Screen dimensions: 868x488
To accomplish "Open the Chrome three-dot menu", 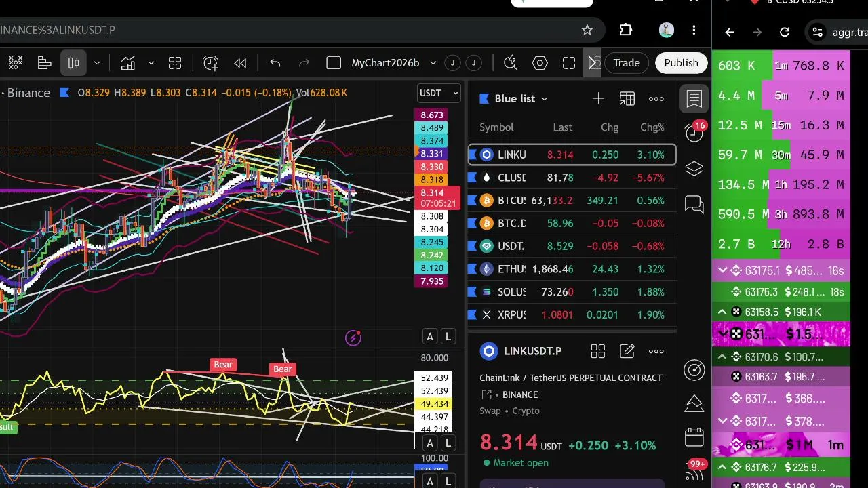I will [x=694, y=30].
